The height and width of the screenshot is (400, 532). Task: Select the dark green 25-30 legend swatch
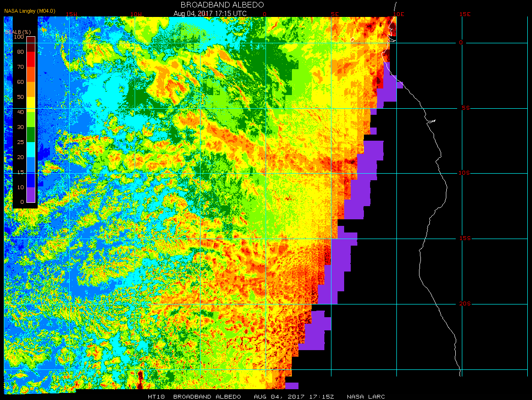pyautogui.click(x=31, y=134)
